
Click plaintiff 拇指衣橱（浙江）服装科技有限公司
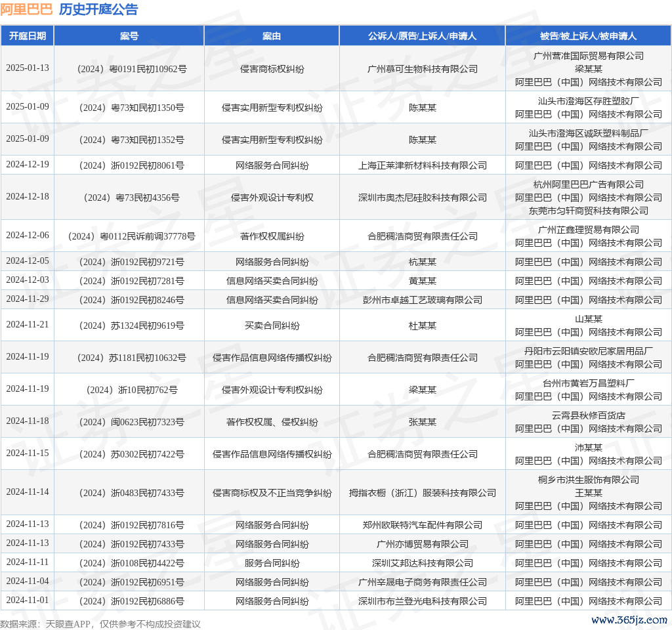(422, 493)
